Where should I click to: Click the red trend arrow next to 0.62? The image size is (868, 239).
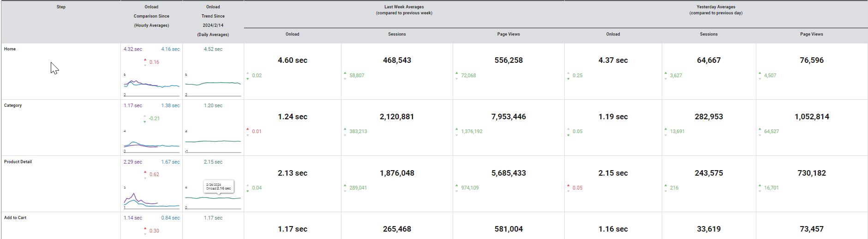(145, 172)
